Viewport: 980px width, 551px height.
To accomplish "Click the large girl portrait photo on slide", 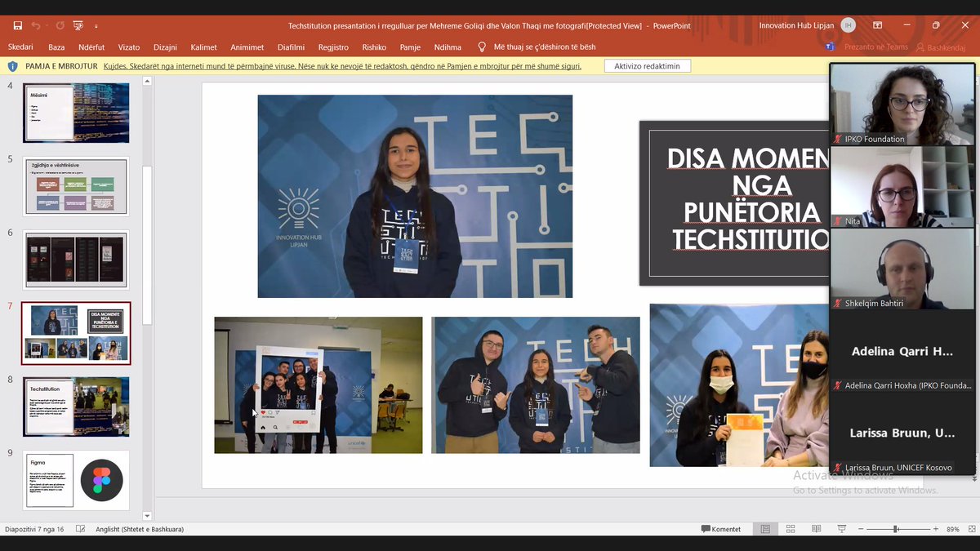I will point(415,196).
